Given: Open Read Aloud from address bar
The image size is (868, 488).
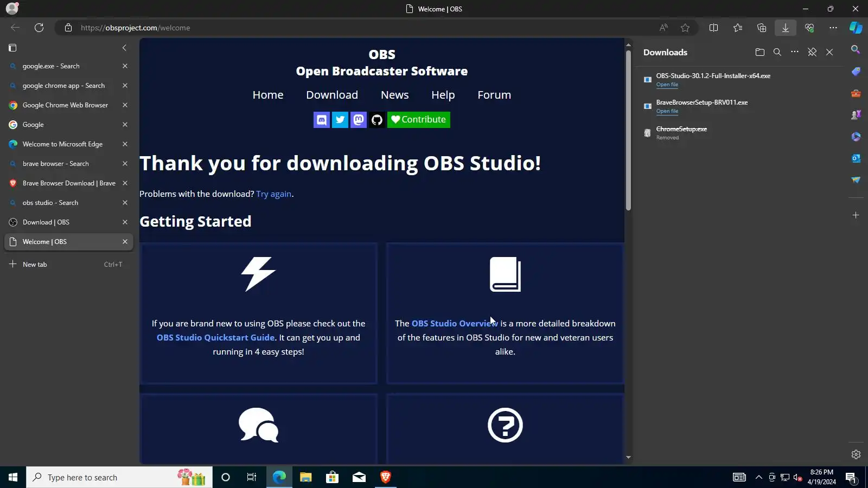Looking at the screenshot, I should (663, 28).
